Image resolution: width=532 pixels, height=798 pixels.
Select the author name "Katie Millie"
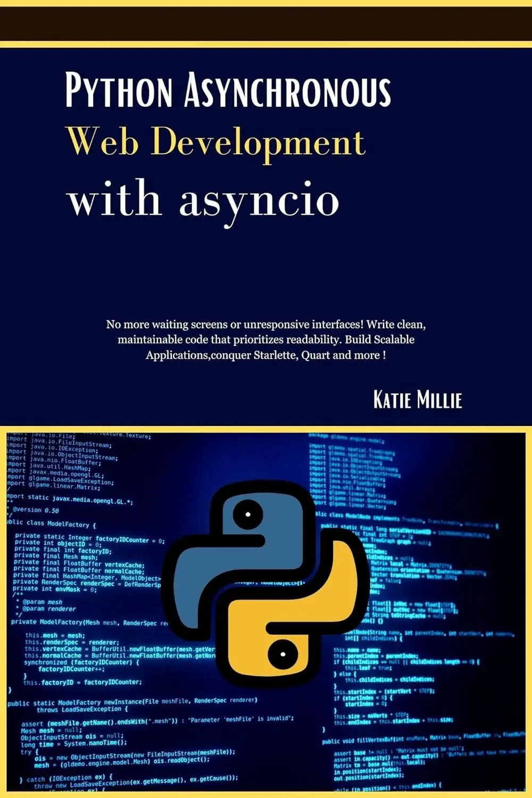coord(418,399)
